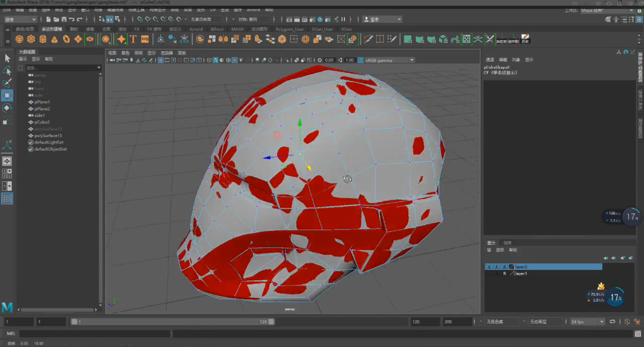This screenshot has width=644, height=347.
Task: Create a polygon cylinder from the shelf
Action: 43,39
